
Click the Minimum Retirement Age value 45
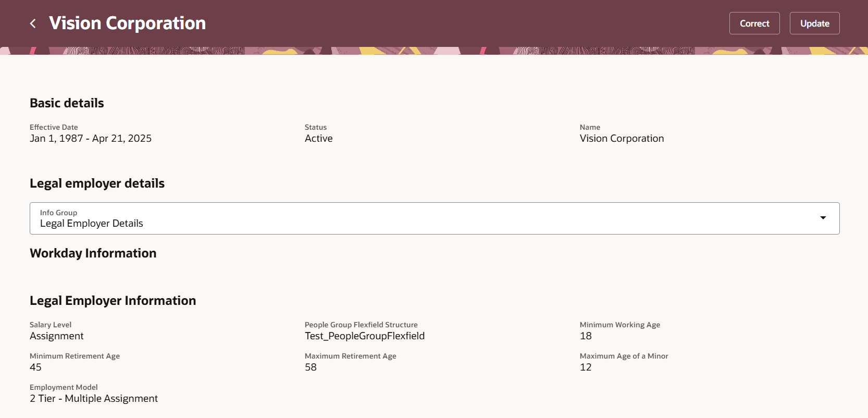click(x=35, y=367)
